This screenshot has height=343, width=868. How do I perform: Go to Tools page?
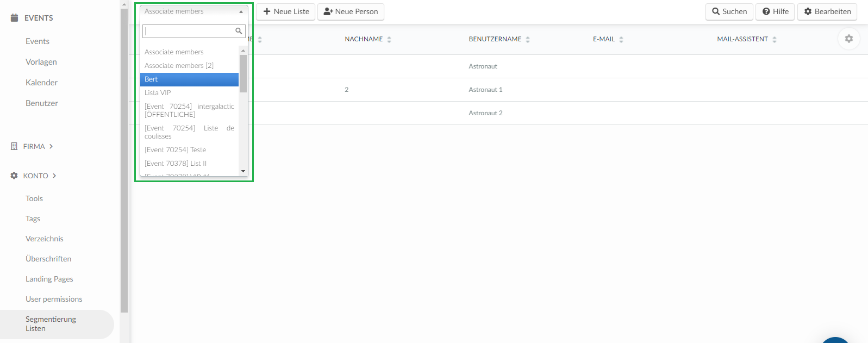click(34, 198)
